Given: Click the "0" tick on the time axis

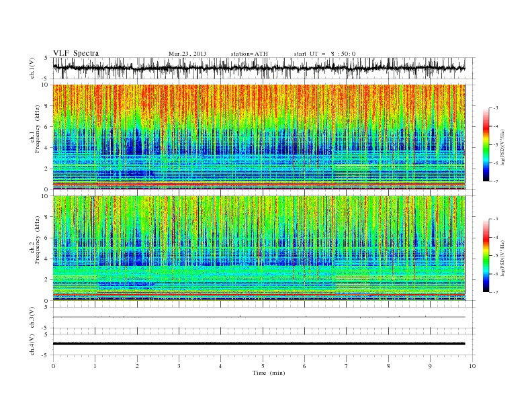Looking at the screenshot, I should (x=53, y=366).
